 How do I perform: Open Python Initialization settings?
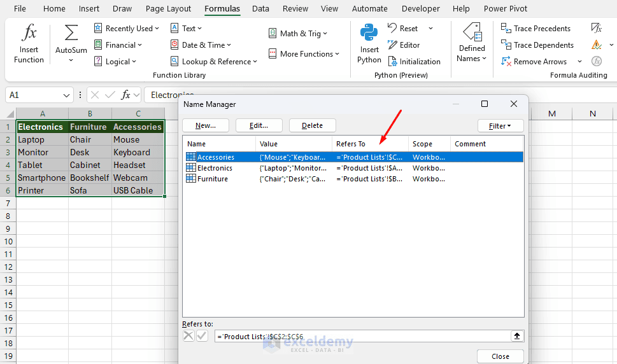[415, 61]
